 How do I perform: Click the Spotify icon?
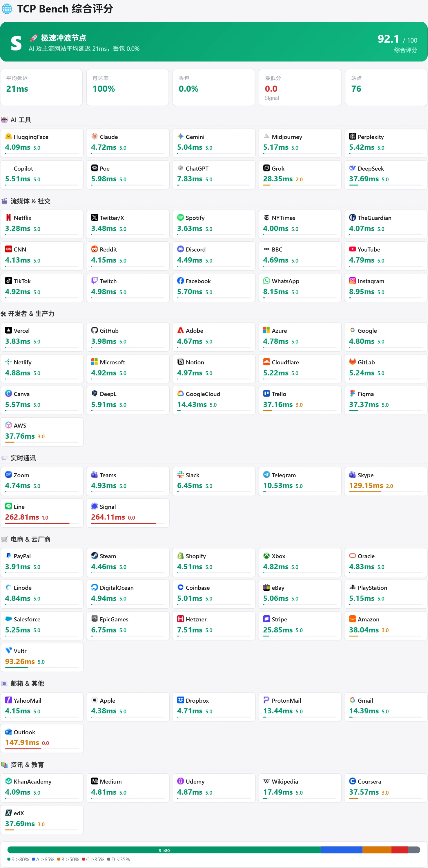click(180, 218)
